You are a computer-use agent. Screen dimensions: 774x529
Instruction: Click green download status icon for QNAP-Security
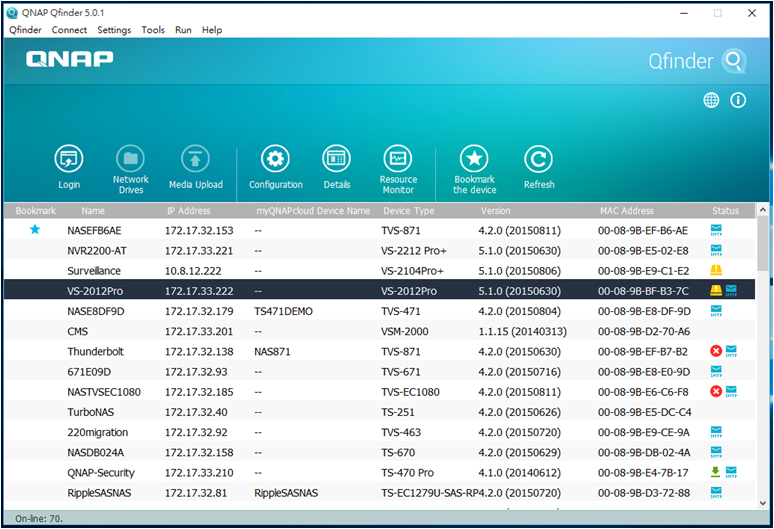[x=715, y=472]
